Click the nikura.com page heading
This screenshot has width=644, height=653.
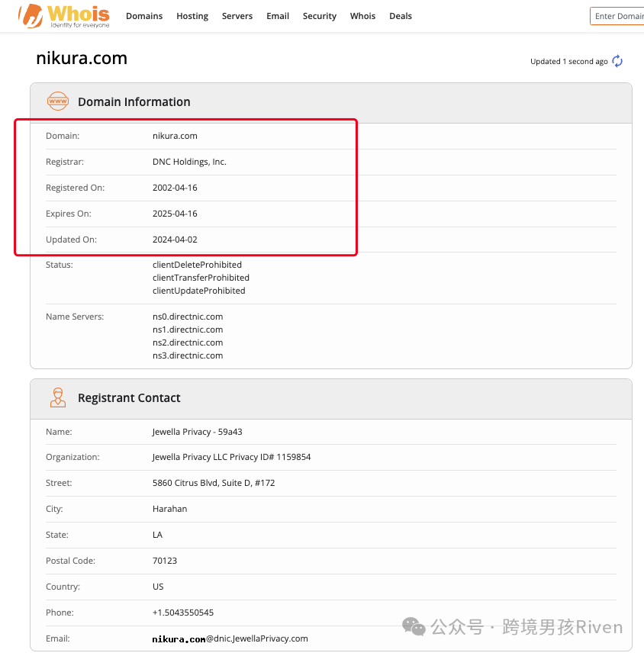pos(82,58)
